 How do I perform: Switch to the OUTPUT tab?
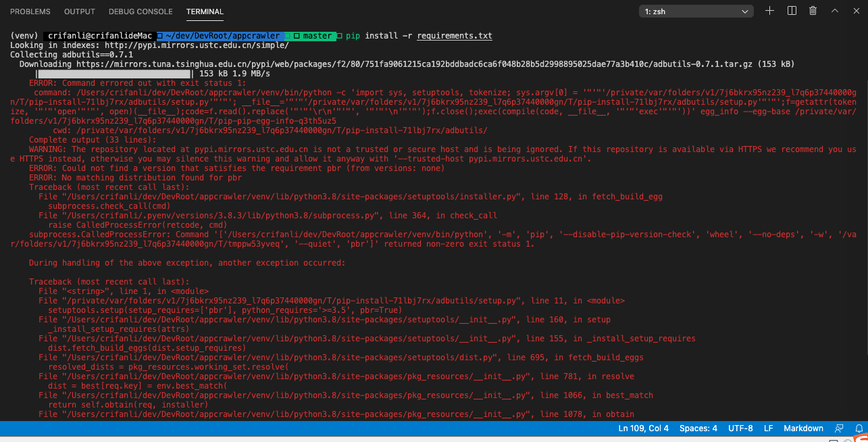80,11
